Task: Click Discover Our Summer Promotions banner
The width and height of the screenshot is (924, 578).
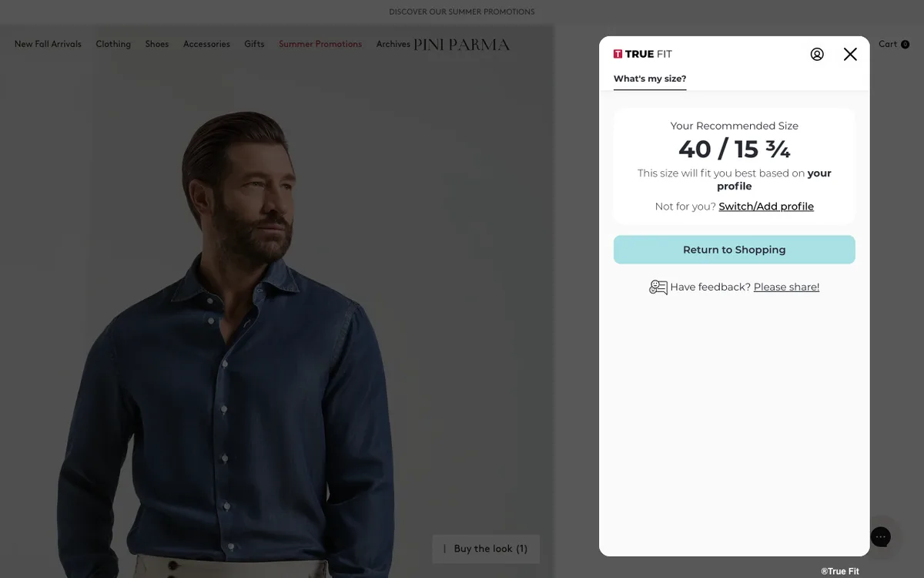Action: 462,12
